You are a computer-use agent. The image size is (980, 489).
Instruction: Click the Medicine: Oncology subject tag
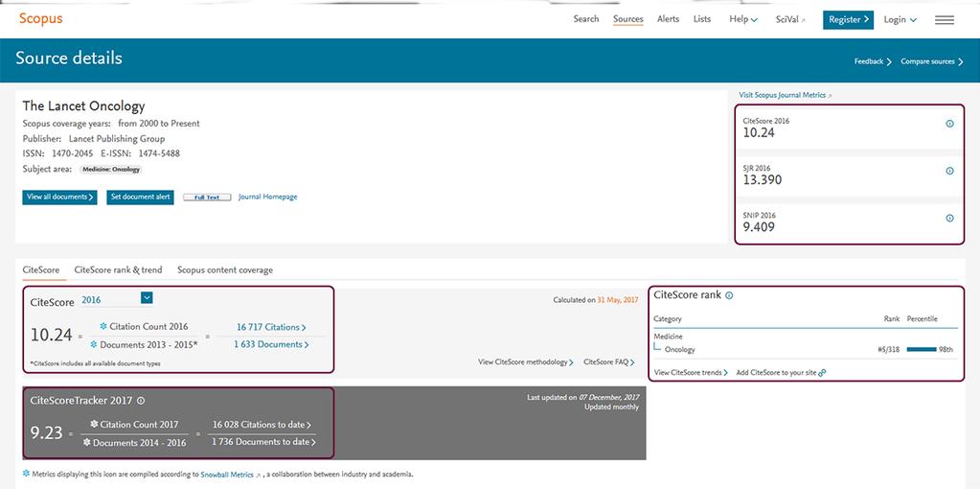coord(111,170)
